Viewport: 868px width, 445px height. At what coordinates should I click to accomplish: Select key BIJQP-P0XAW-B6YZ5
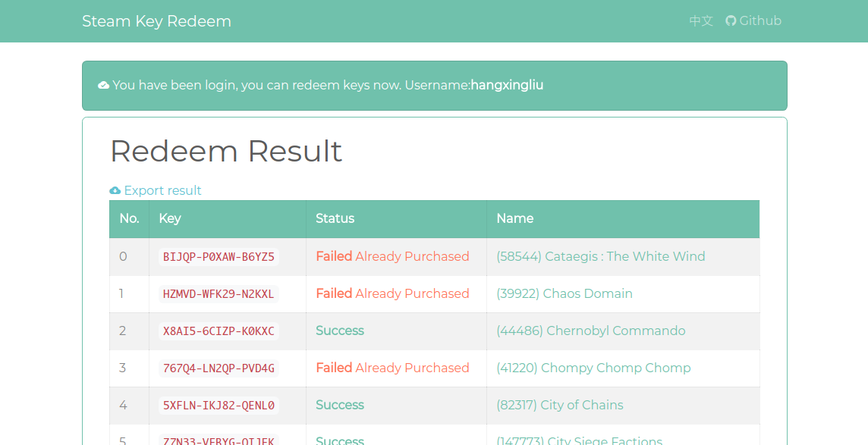(x=219, y=256)
